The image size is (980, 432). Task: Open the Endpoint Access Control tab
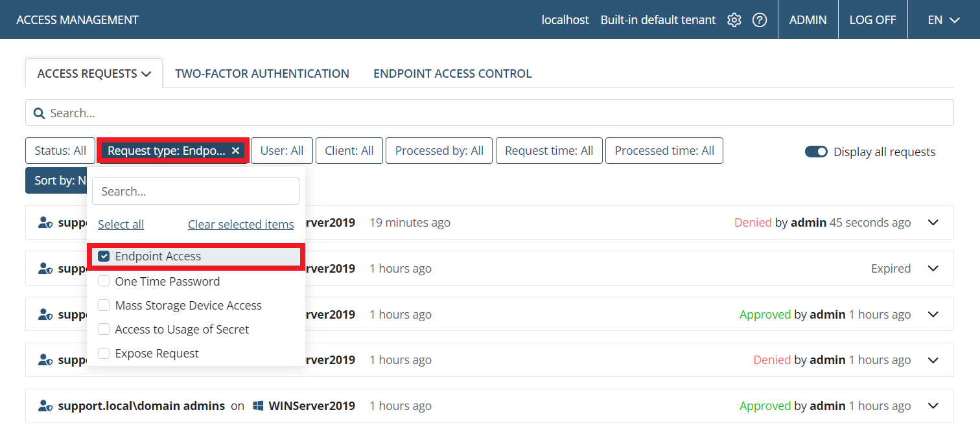pyautogui.click(x=452, y=74)
